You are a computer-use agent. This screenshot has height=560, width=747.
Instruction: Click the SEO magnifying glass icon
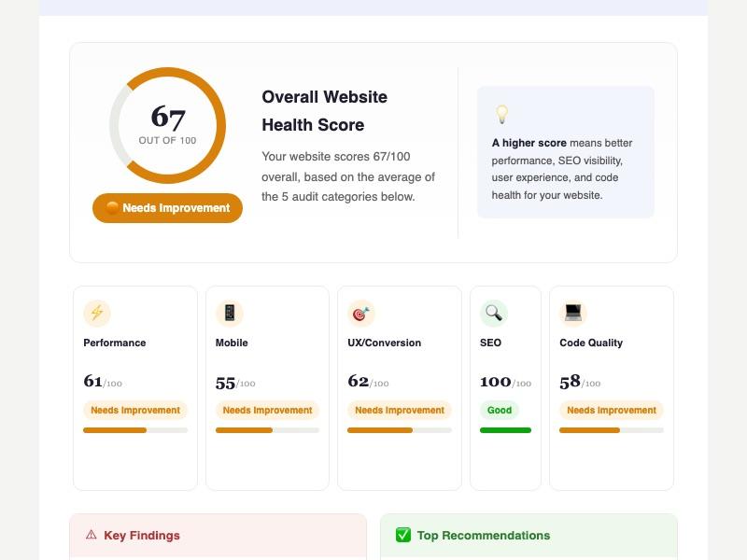(x=494, y=313)
